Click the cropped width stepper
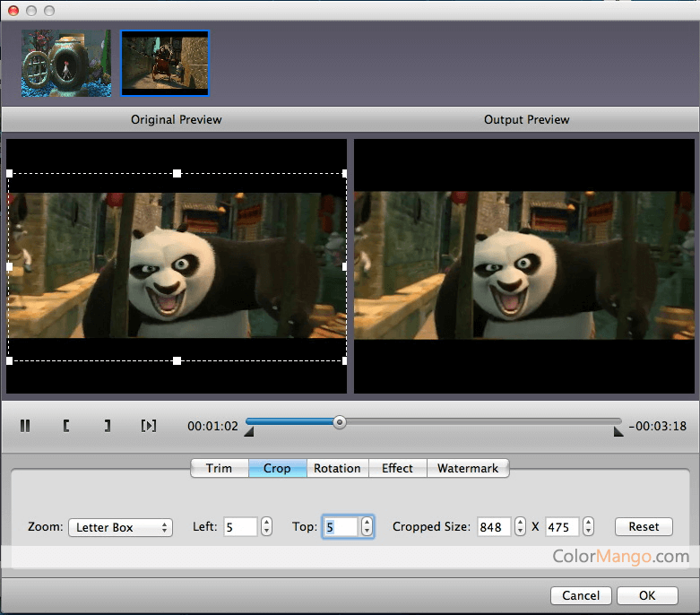This screenshot has width=700, height=615. (520, 526)
